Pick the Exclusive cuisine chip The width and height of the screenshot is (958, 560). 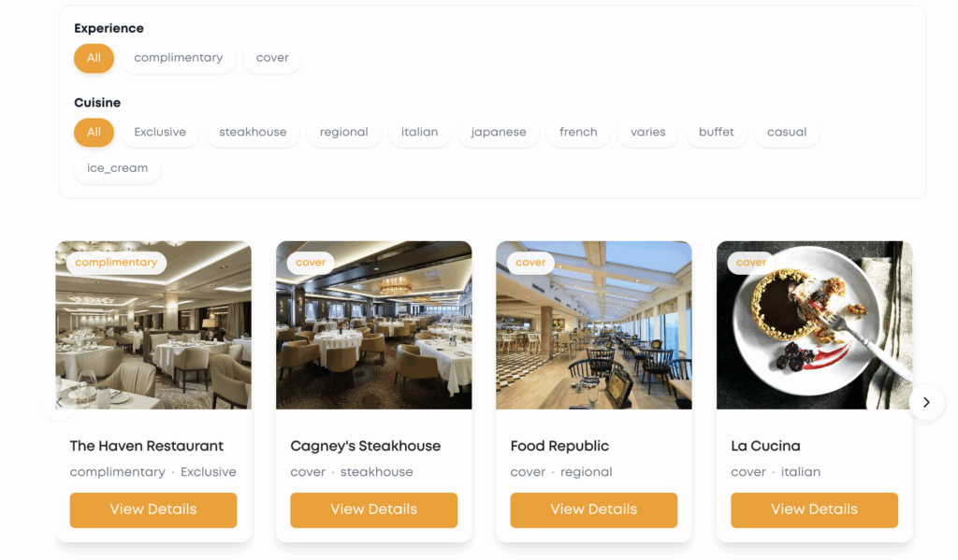pos(160,133)
